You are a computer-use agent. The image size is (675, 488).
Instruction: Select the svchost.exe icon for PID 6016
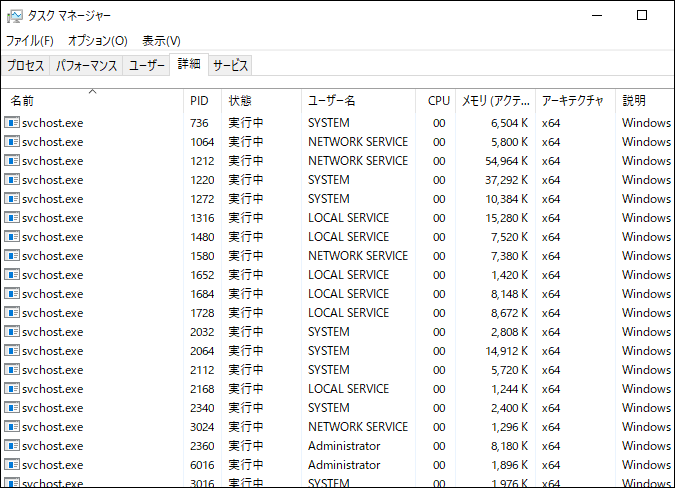12,464
